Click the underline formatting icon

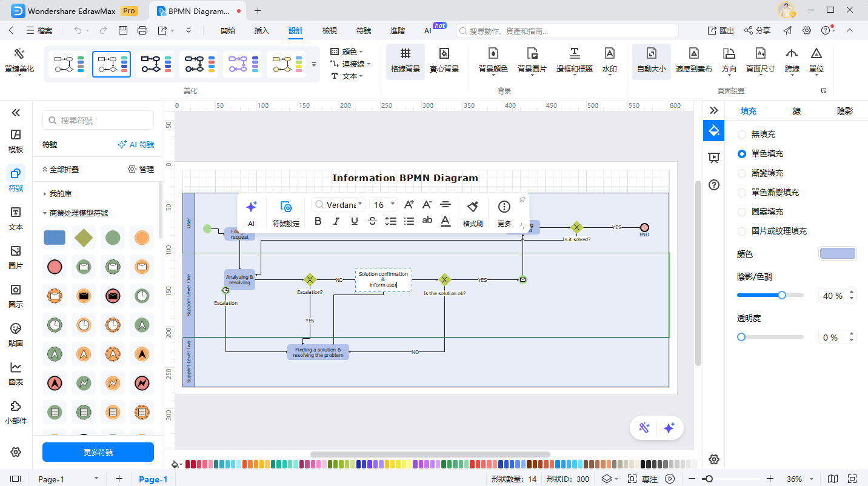click(x=355, y=221)
